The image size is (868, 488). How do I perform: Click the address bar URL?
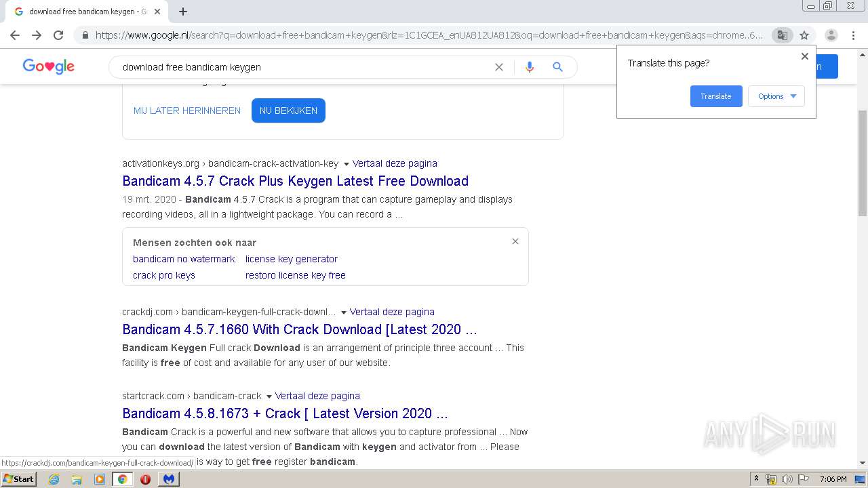pos(429,35)
